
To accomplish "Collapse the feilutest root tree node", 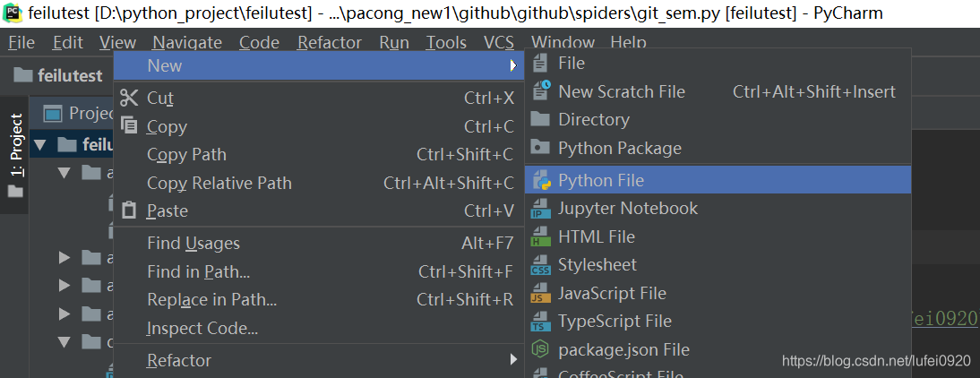I will point(40,145).
